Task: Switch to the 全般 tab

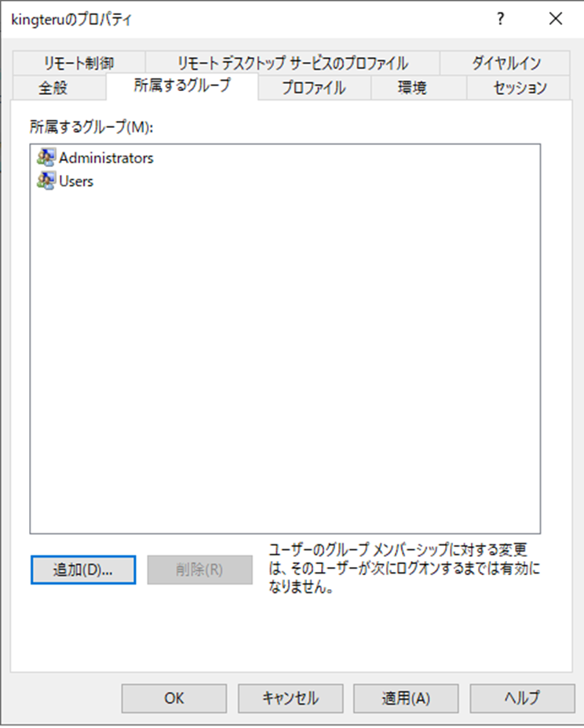Action: pos(53,87)
